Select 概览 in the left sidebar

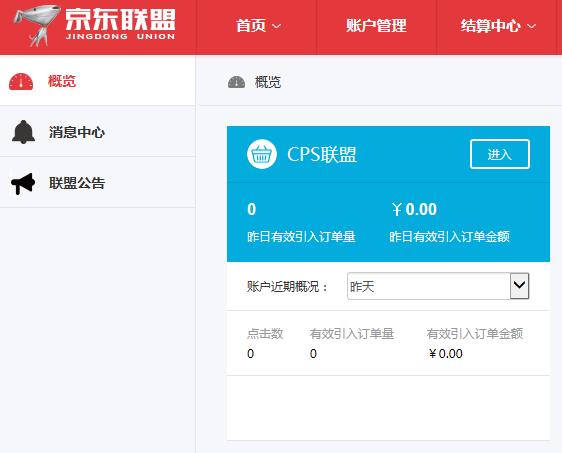(97, 81)
